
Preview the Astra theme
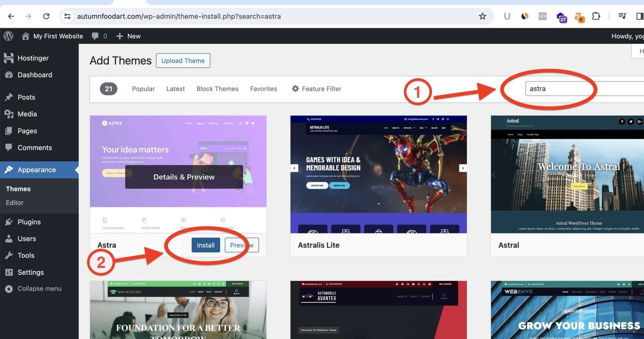coord(242,245)
